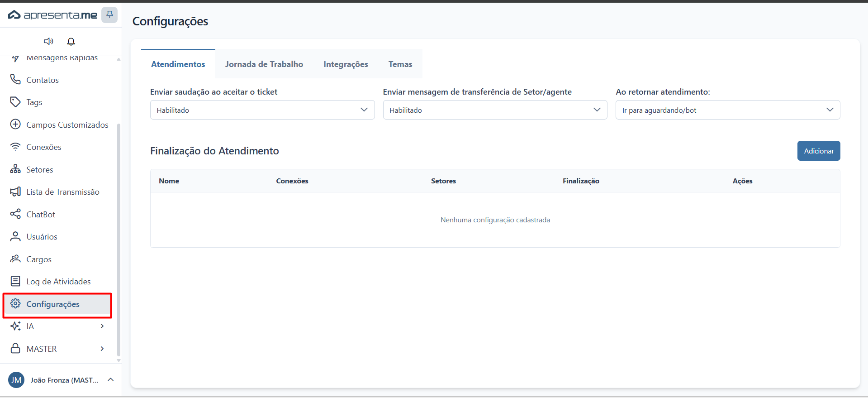Screen dimensions: 868x398
Task: Click the Tags label icon
Action: [x=15, y=102]
